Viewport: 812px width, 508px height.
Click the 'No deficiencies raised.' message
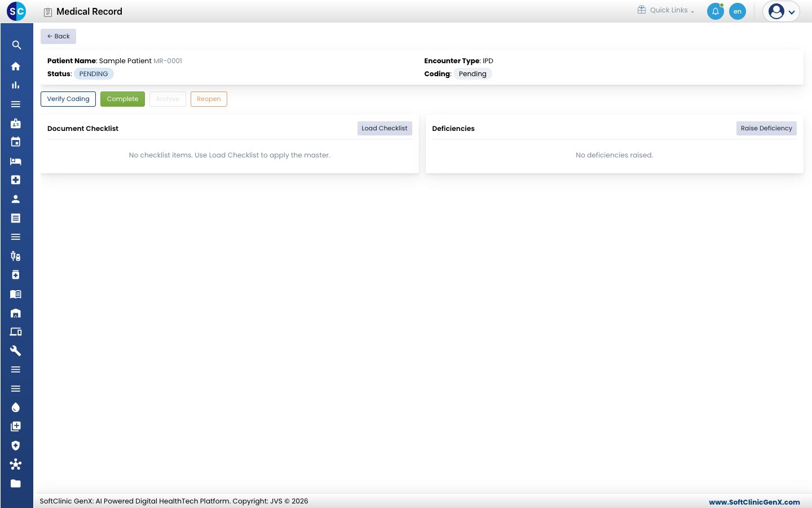coord(614,155)
